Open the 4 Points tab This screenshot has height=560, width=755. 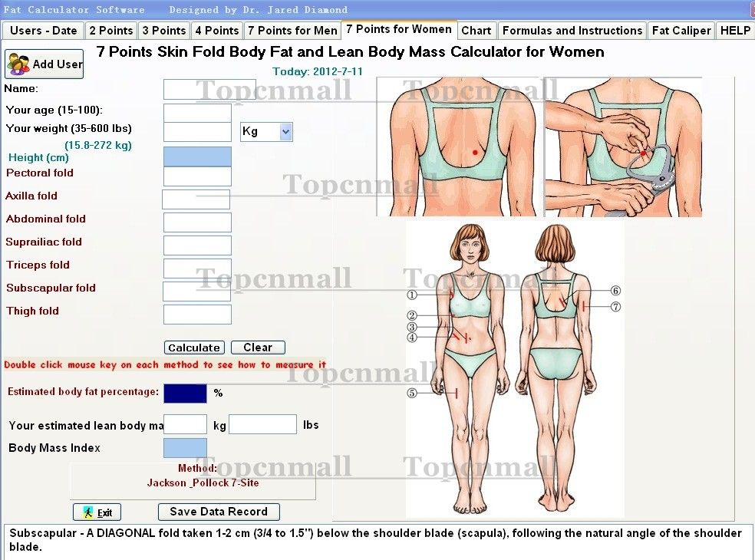coord(217,31)
